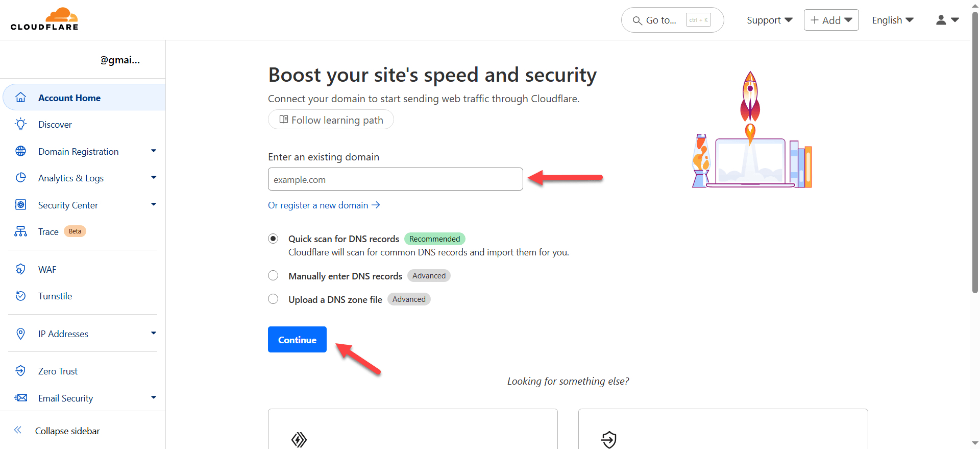Click the Turnstile icon
The width and height of the screenshot is (980, 449).
[x=20, y=296]
